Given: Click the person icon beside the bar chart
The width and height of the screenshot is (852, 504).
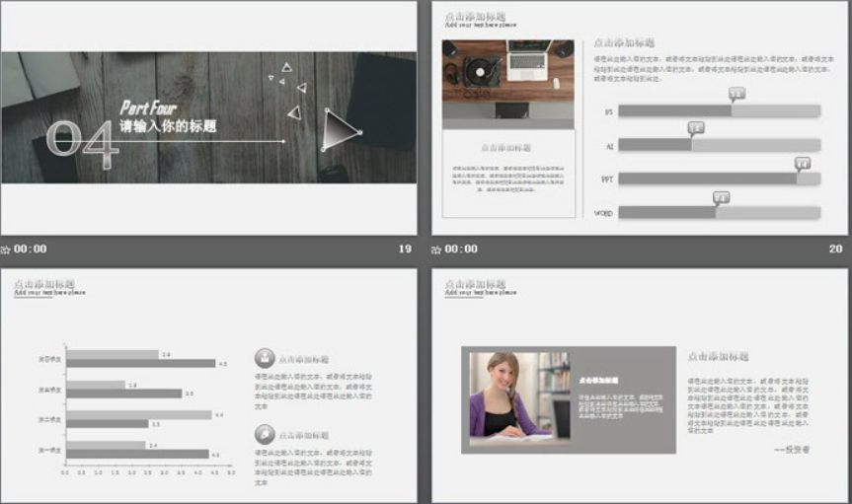Looking at the screenshot, I should pos(265,358).
